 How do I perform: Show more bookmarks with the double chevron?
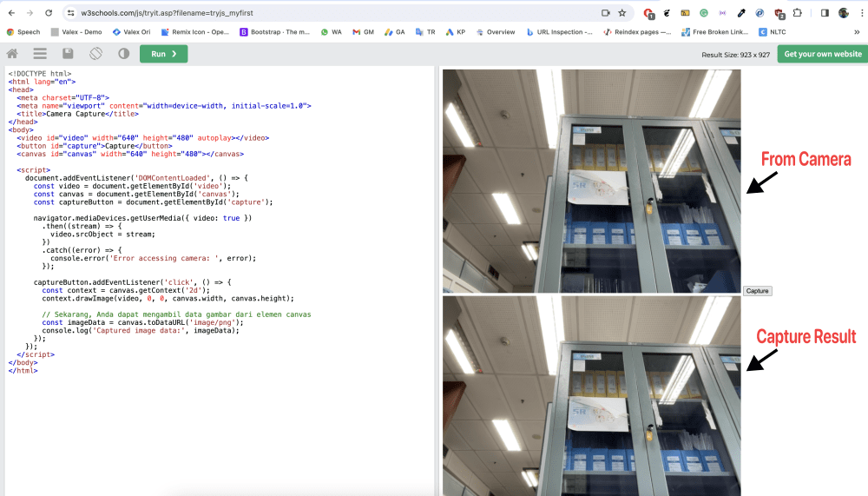(857, 32)
